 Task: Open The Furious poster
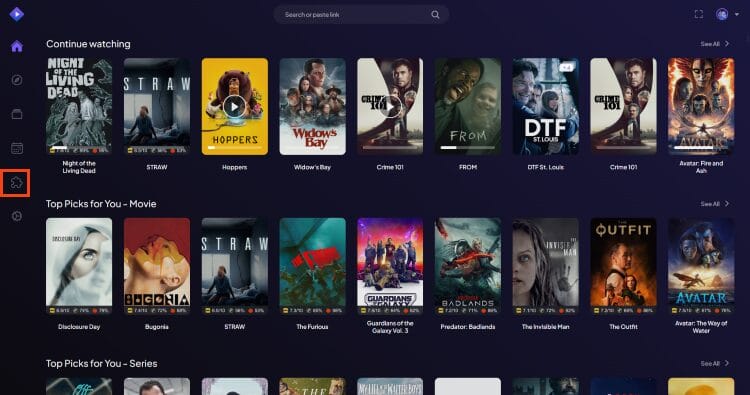[312, 266]
